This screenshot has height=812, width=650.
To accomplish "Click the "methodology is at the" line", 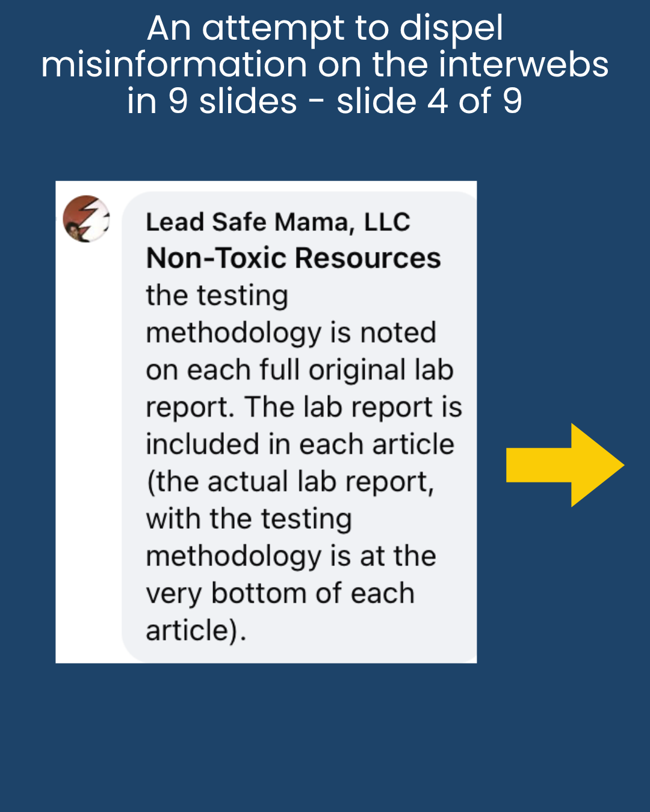I will [291, 556].
